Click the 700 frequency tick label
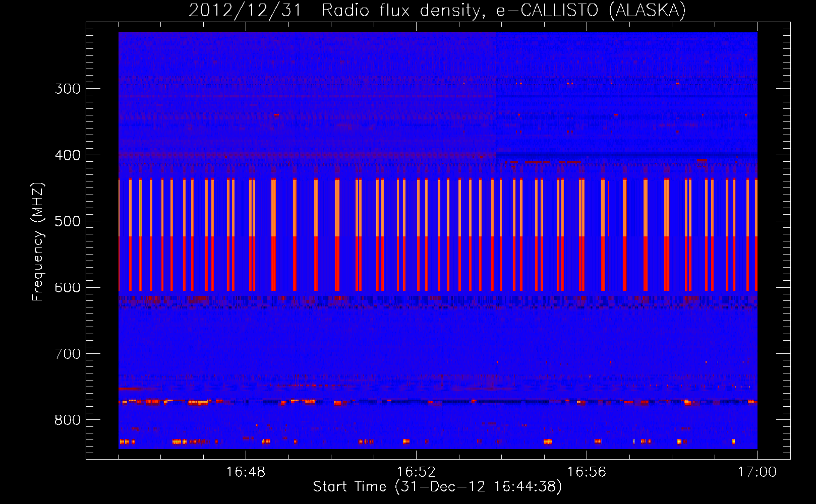 pyautogui.click(x=68, y=354)
